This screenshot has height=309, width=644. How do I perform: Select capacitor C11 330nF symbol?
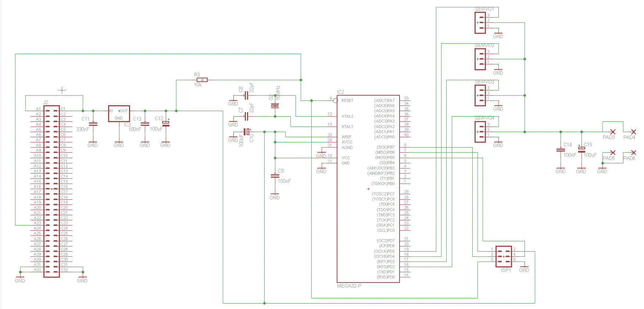tap(93, 124)
